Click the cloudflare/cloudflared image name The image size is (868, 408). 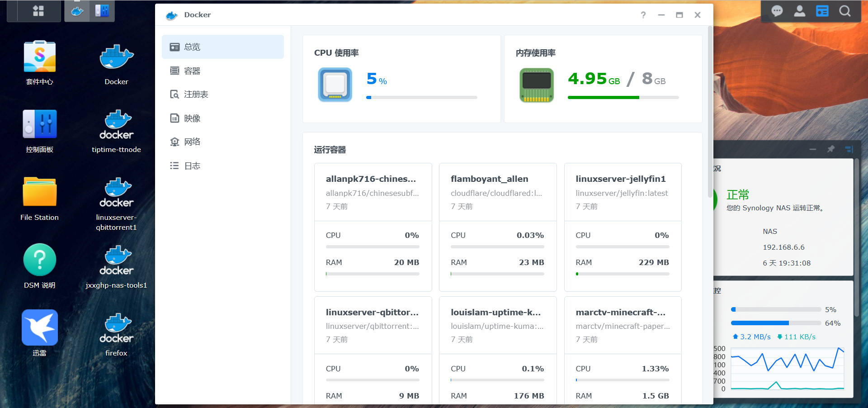tap(496, 193)
